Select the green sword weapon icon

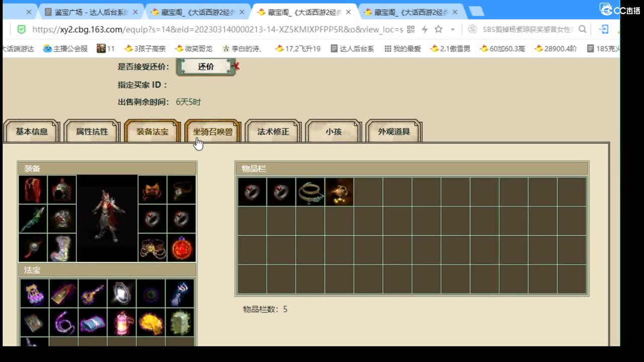coord(33,219)
